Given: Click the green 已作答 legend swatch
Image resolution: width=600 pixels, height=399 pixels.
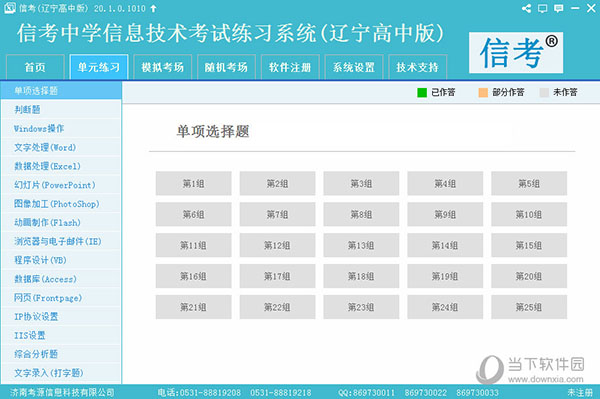Looking at the screenshot, I should [x=422, y=93].
